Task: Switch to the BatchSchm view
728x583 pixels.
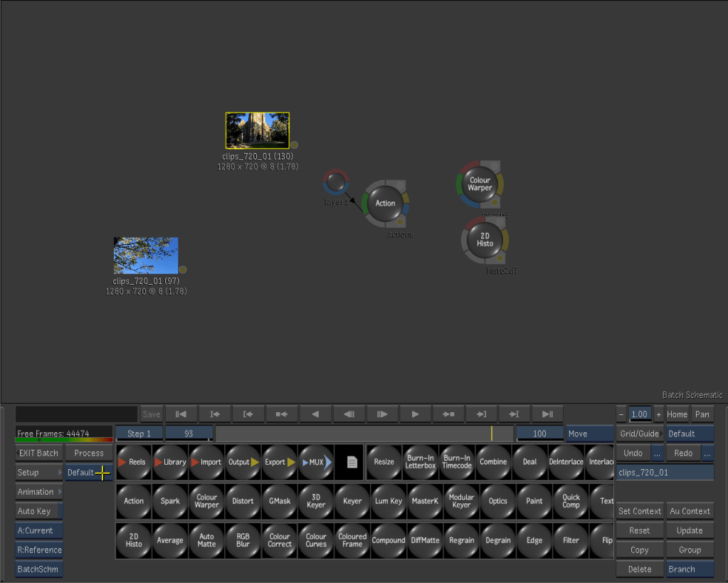Action: pos(38,569)
